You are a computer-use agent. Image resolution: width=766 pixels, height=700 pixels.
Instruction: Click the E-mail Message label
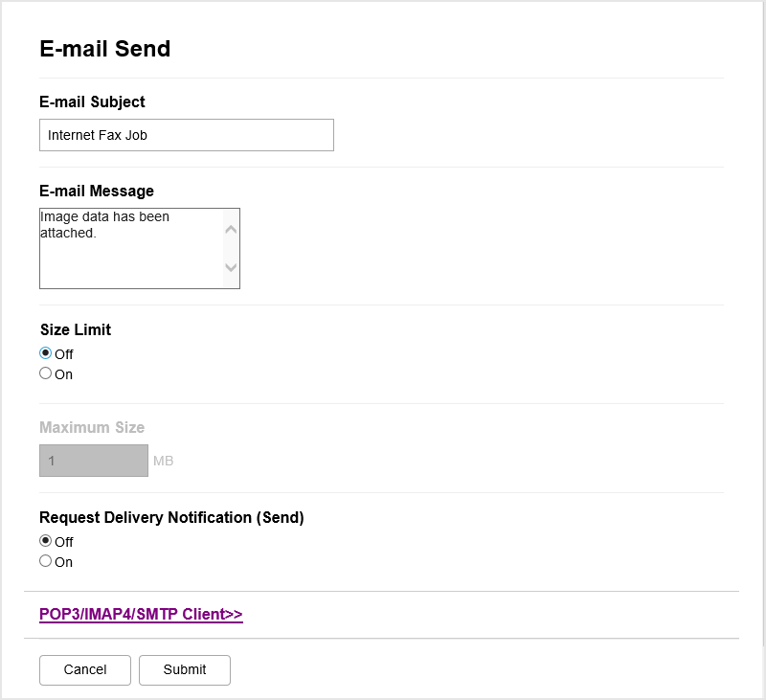pyautogui.click(x=97, y=192)
